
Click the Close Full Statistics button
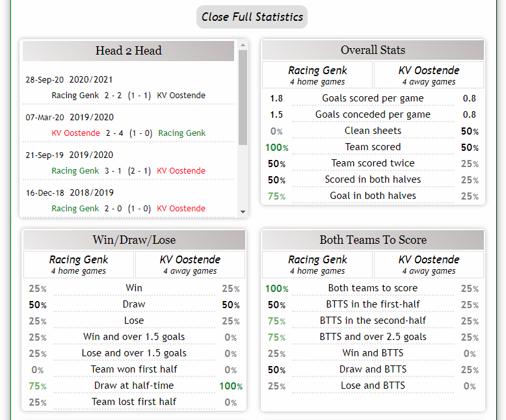click(x=252, y=17)
